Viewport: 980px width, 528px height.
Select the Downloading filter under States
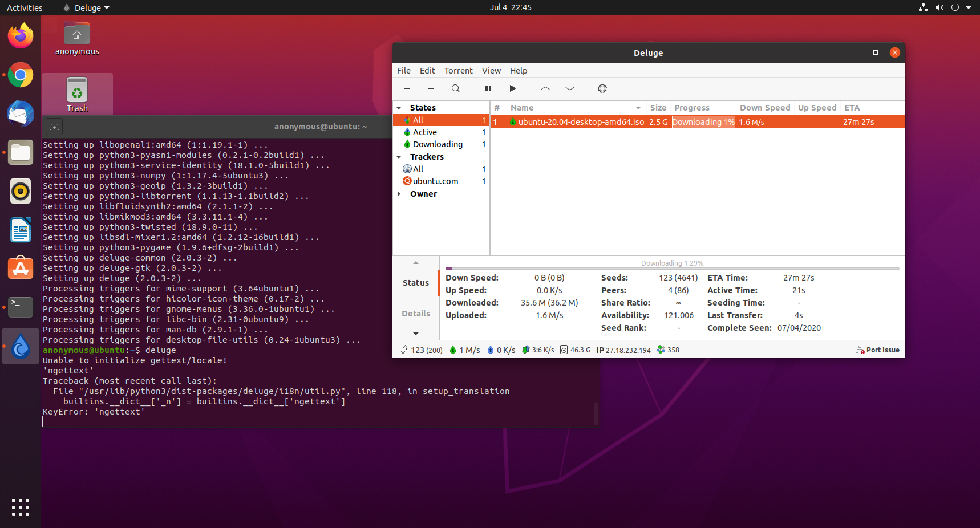437,144
